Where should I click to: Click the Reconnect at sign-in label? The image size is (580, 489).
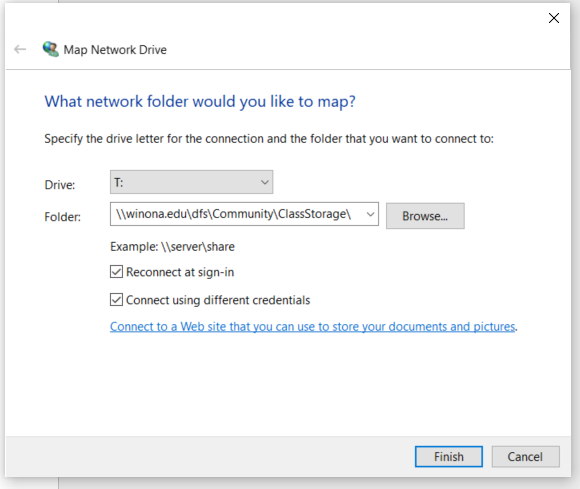point(180,272)
